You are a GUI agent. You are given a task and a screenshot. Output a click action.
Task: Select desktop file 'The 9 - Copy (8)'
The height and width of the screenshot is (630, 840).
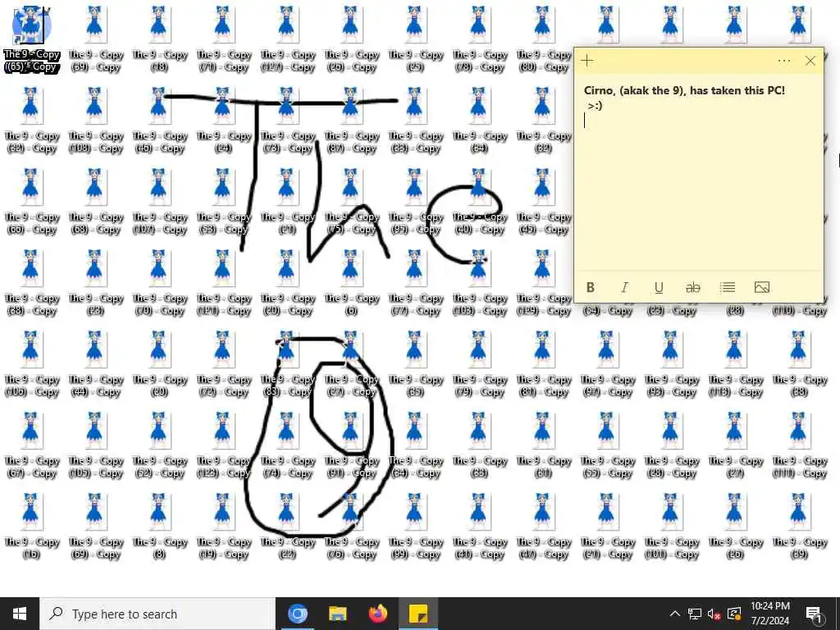click(159, 527)
